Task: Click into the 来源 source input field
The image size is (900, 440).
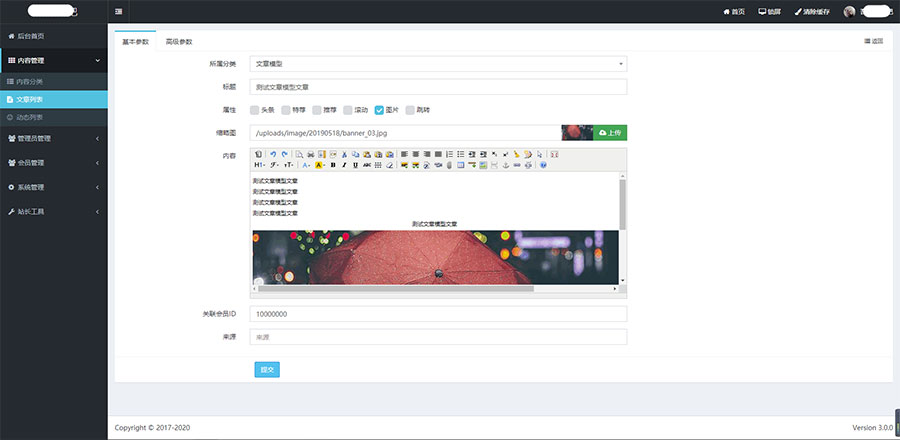Action: pyautogui.click(x=437, y=337)
